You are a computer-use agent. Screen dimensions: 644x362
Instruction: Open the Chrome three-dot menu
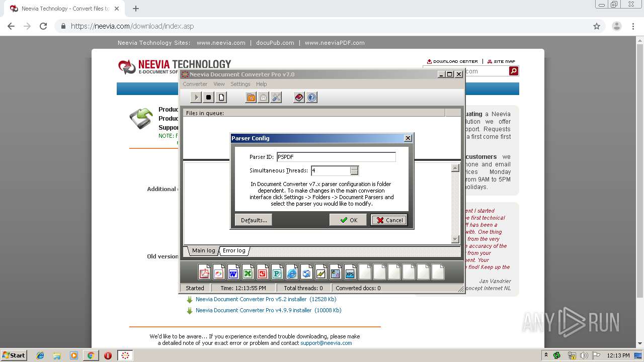[x=633, y=26]
